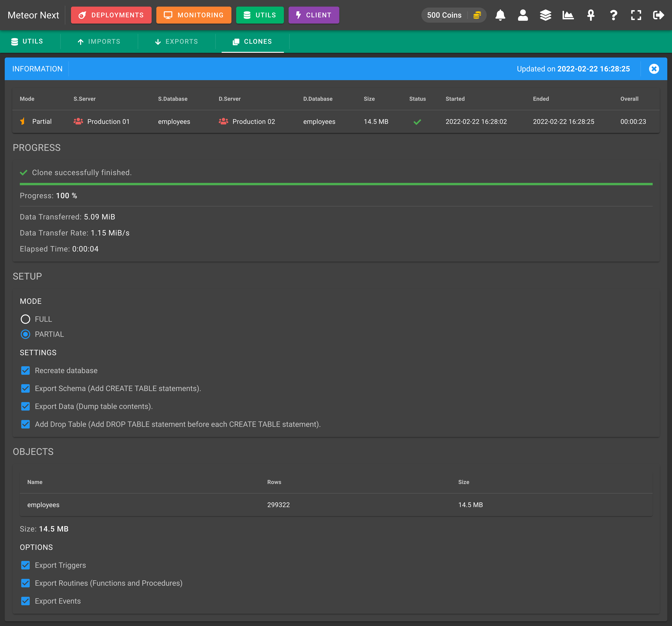Open the notifications bell icon
This screenshot has height=626, width=672.
click(500, 15)
